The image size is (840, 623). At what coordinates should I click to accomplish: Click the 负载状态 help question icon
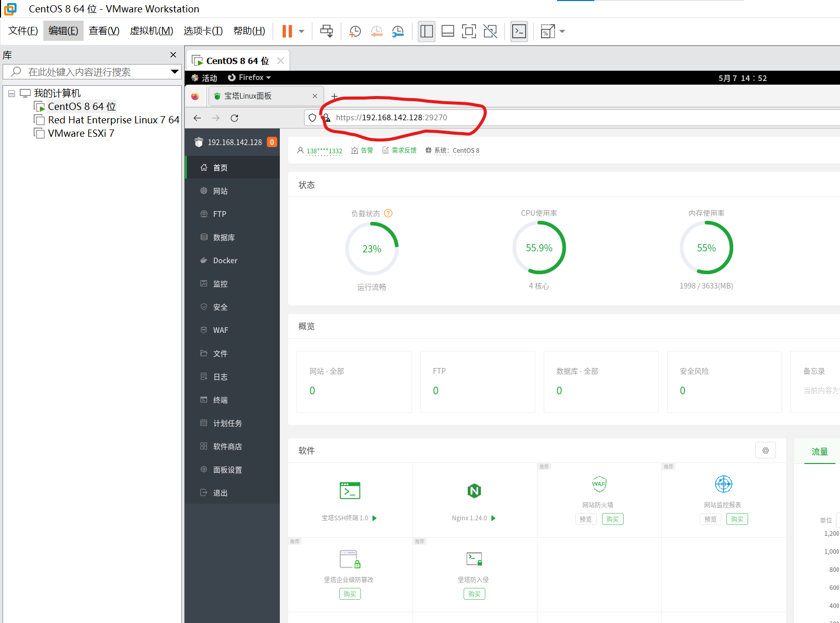pyautogui.click(x=388, y=213)
